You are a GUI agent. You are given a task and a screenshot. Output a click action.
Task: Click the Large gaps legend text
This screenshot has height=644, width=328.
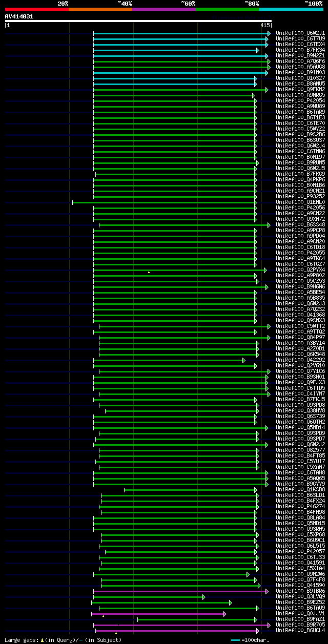[x=64, y=640]
